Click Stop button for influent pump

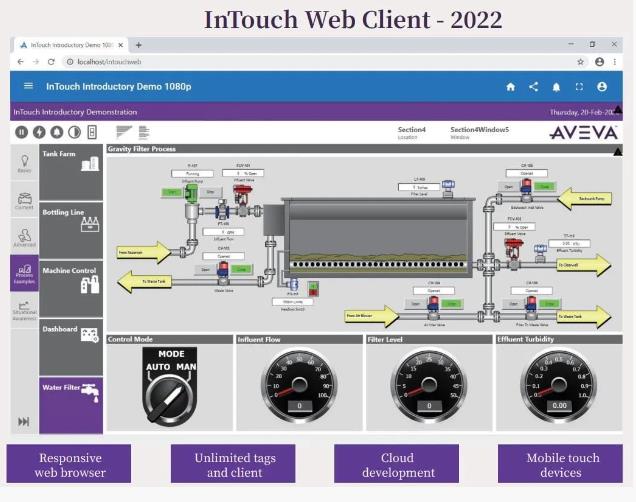click(x=211, y=192)
